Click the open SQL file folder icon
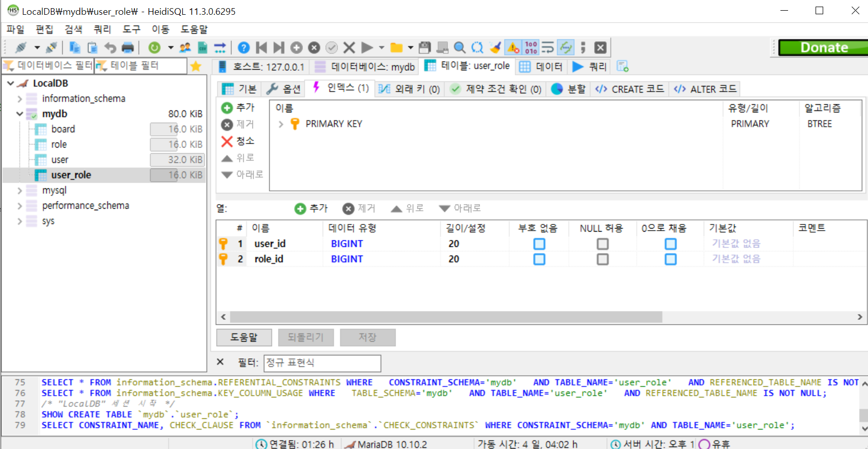Screen dimensions: 868x449 point(396,47)
